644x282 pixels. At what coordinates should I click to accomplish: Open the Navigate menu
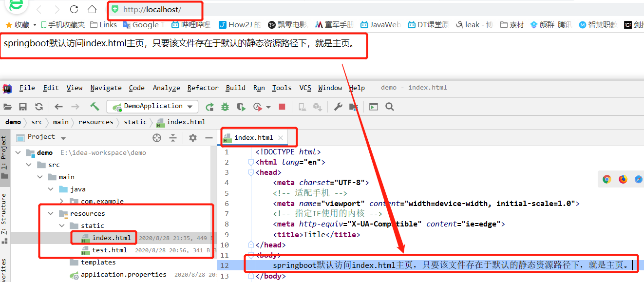click(x=106, y=88)
